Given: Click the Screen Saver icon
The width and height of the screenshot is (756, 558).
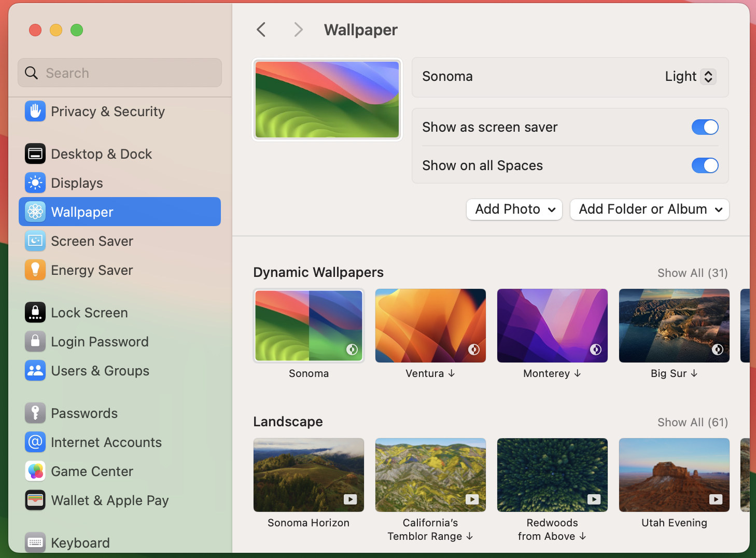Looking at the screenshot, I should (35, 241).
